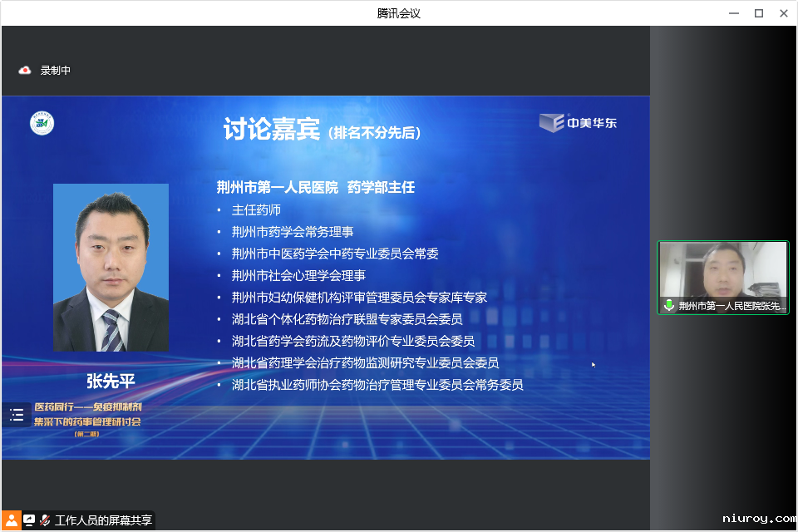The height and width of the screenshot is (532, 798).
Task: Click the 工作人员的屏幕共享 label
Action: coord(103,520)
